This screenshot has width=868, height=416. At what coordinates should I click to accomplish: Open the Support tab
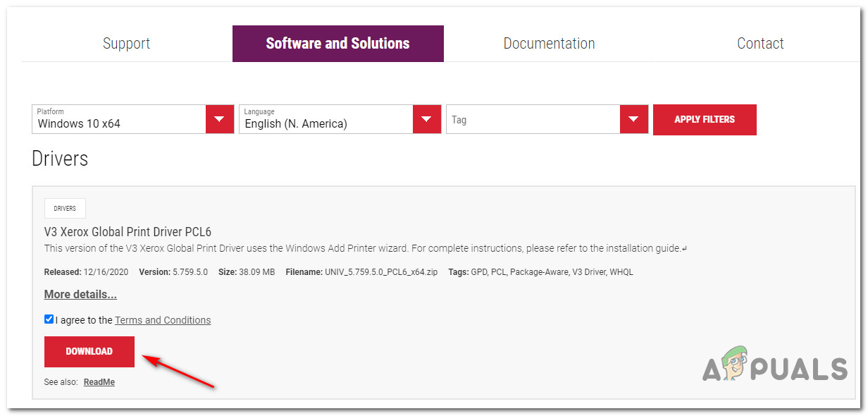click(x=127, y=44)
